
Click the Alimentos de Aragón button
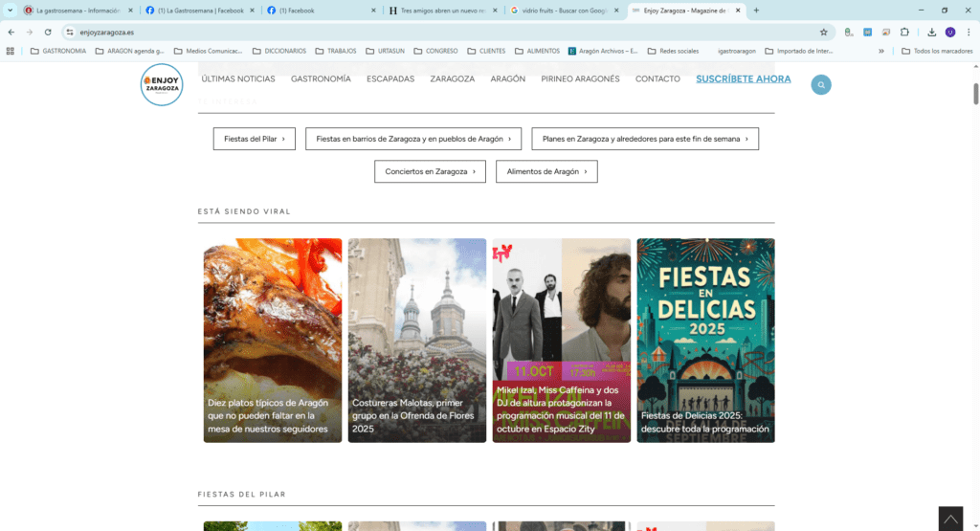click(546, 171)
